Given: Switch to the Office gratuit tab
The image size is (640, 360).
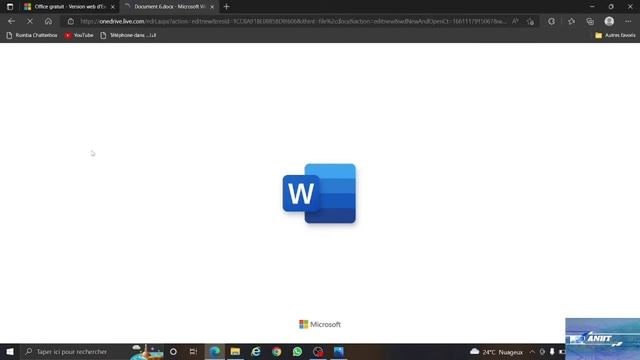Looking at the screenshot, I should click(69, 7).
